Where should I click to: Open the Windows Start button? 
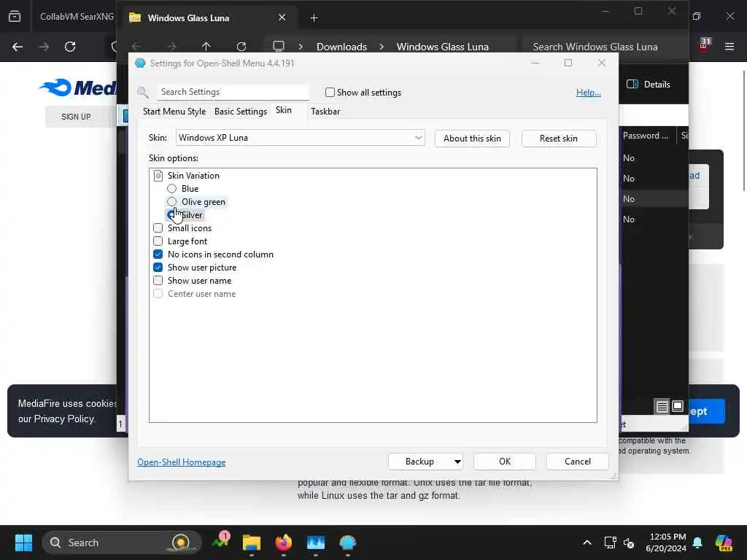pos(23,542)
